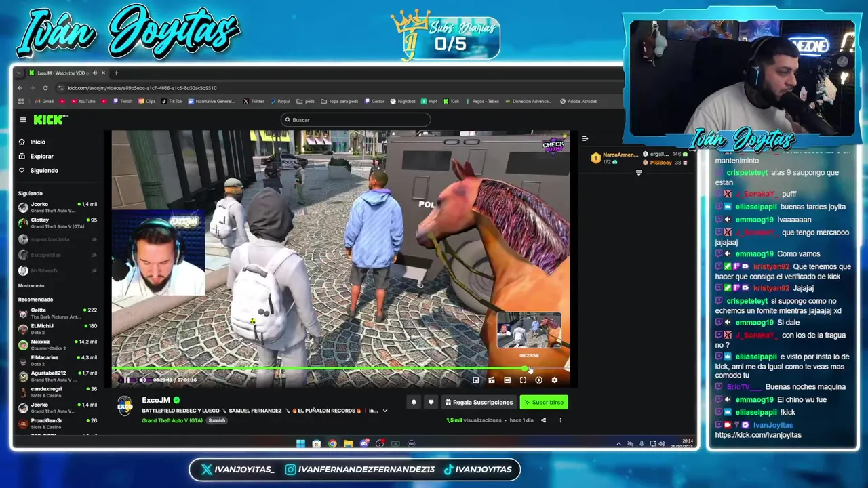Open the ropa para peds bookmark folder
The width and height of the screenshot is (868, 488).
click(340, 102)
